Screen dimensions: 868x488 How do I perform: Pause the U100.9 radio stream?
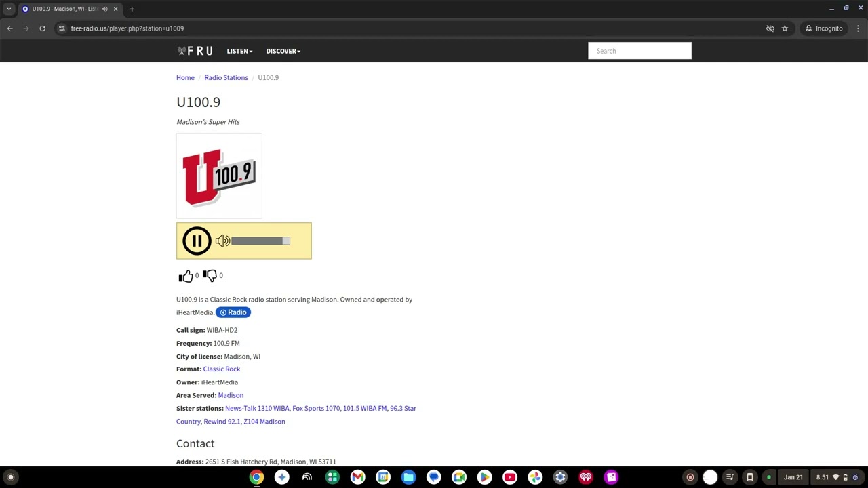point(197,241)
